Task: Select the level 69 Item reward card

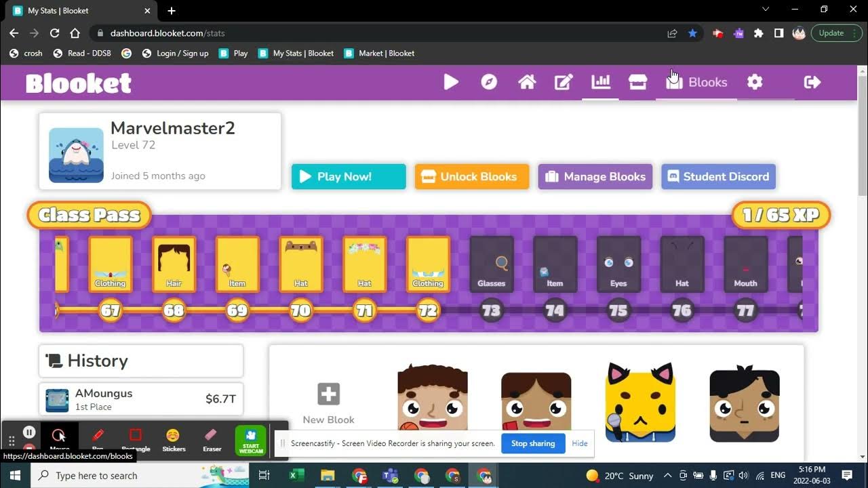Action: tap(237, 264)
